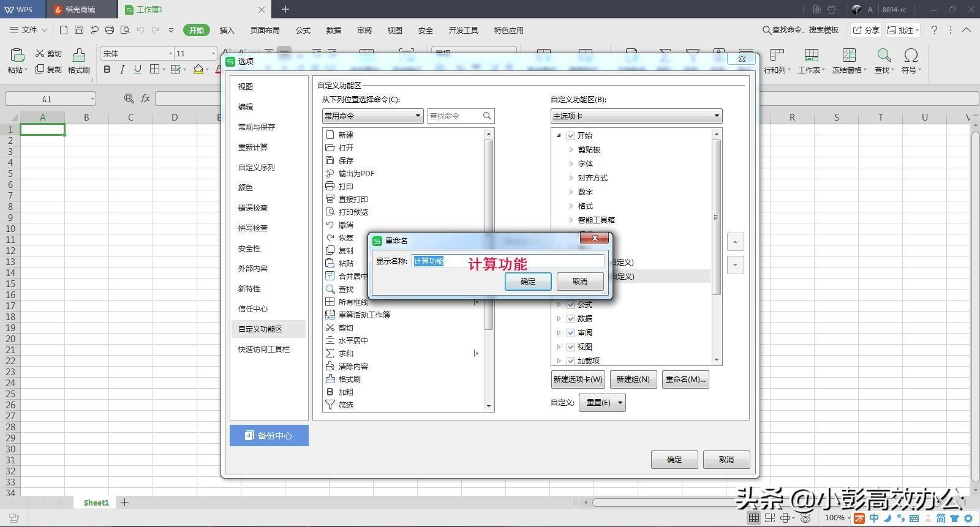Click the Print Preview icon in quick toolbar
Viewport: 980px width, 527px height.
click(125, 30)
